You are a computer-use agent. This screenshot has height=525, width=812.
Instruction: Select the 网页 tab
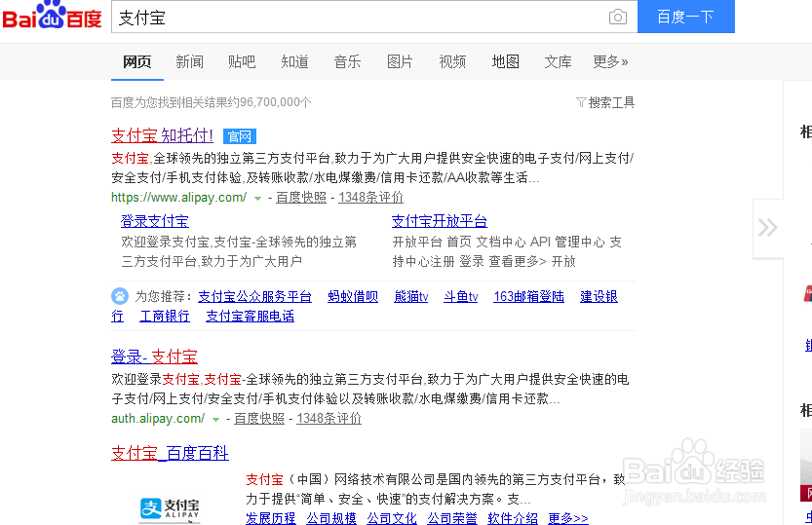(137, 62)
